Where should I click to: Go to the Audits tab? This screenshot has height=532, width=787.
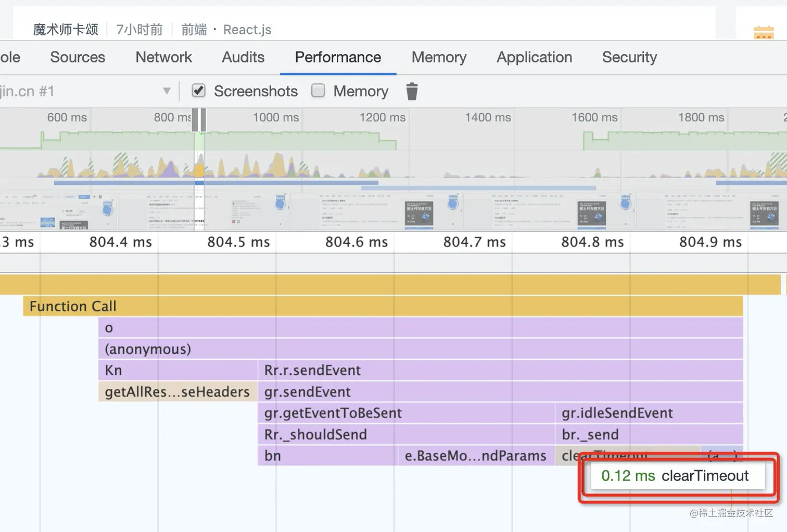coord(243,57)
